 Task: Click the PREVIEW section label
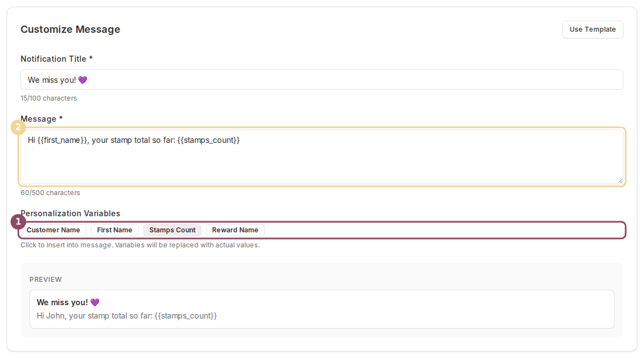(x=46, y=280)
